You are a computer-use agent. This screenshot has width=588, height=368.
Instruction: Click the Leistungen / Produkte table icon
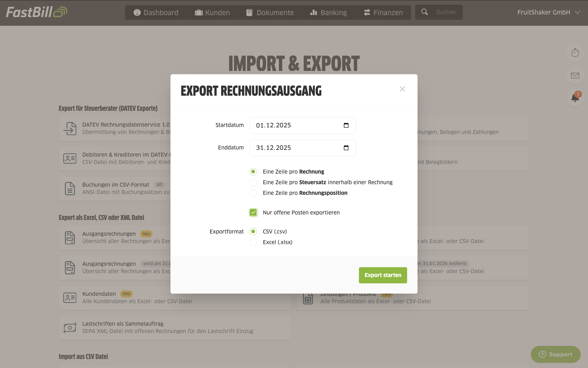[308, 299]
